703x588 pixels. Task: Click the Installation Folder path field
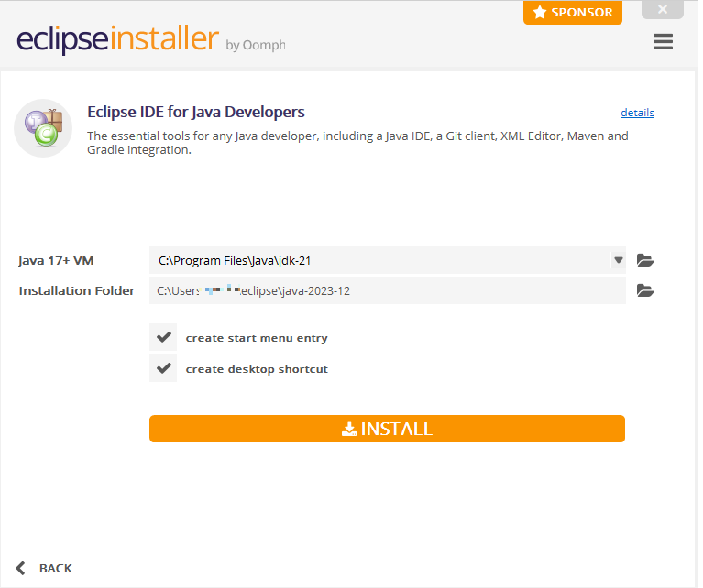tap(388, 290)
